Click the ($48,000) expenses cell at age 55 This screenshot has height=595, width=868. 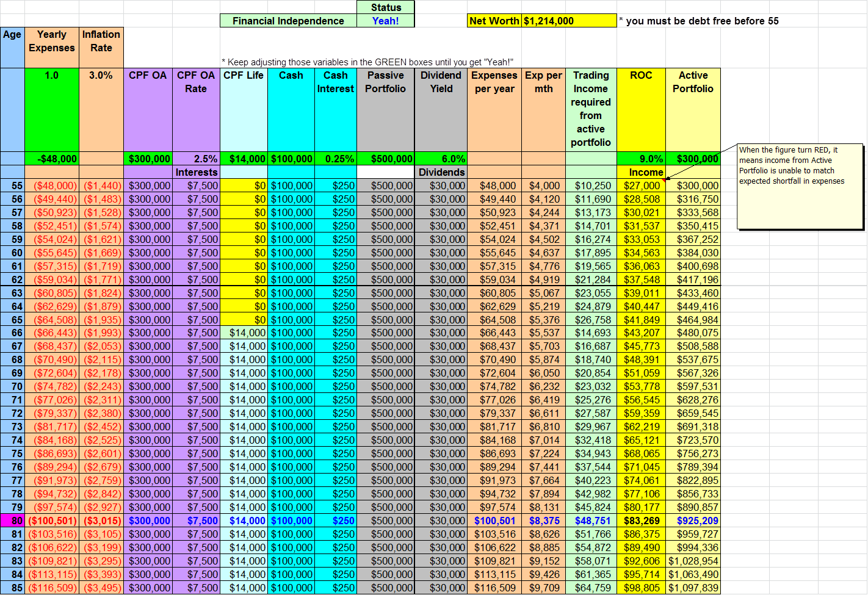coord(52,186)
